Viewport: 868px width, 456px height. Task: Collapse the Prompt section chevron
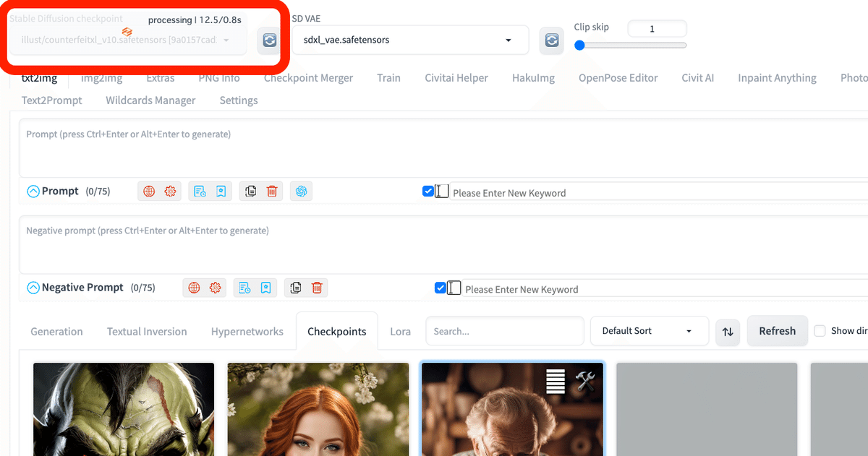pos(33,192)
